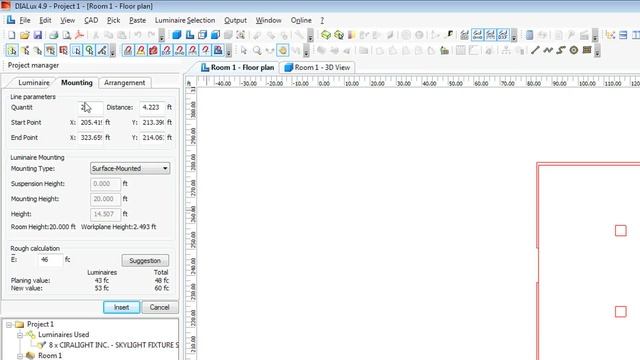Click the straight line drawing tool
This screenshot has width=640, height=360.
point(535,51)
